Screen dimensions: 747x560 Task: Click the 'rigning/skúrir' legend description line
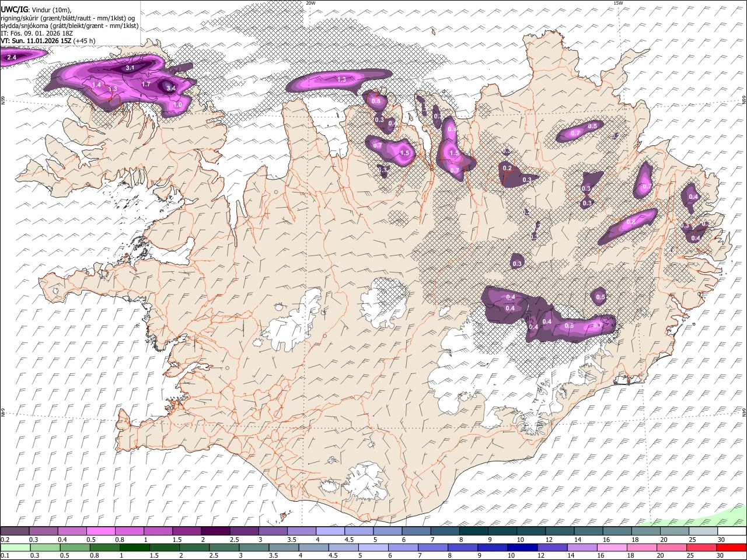click(x=68, y=17)
